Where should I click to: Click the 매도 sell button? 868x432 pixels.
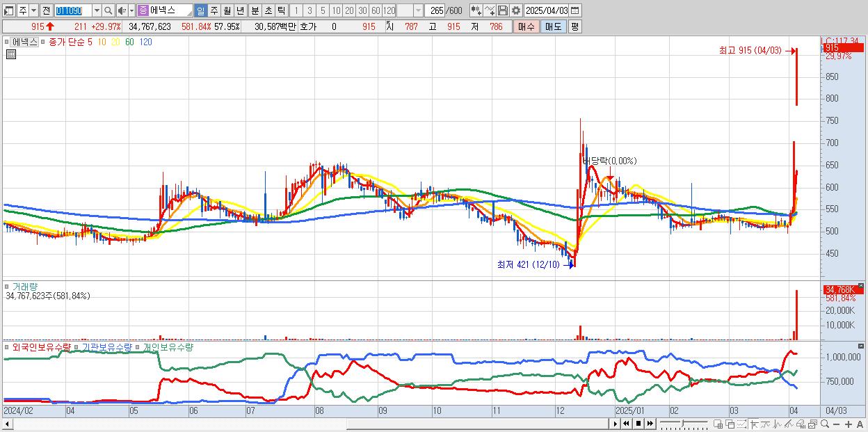tap(554, 26)
